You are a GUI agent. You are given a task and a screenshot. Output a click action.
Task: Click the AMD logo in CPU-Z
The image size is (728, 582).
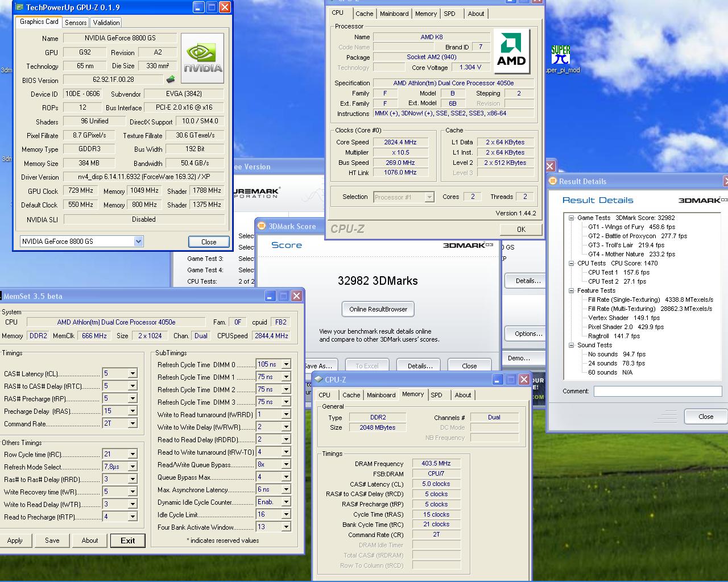511,52
